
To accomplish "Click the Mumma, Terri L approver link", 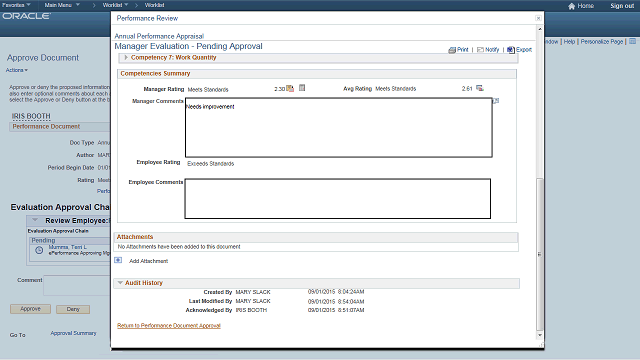I will click(x=68, y=247).
